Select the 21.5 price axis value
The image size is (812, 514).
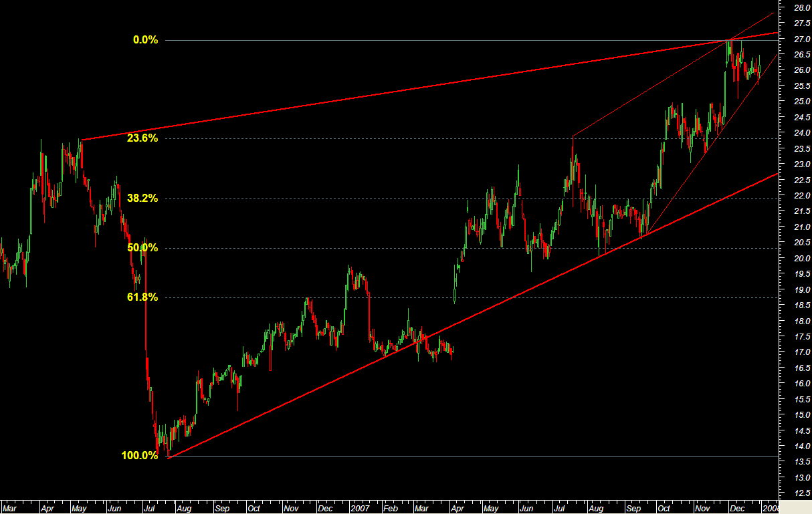(x=802, y=212)
